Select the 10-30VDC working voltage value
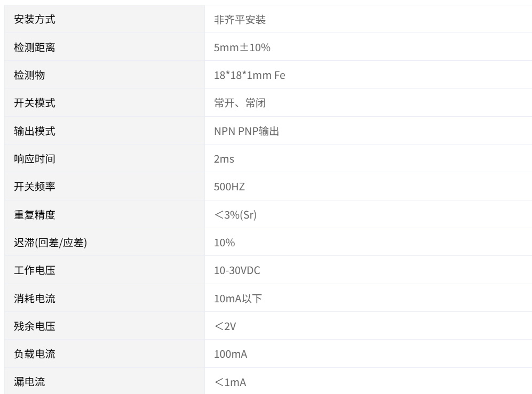532x394 pixels. 237,271
